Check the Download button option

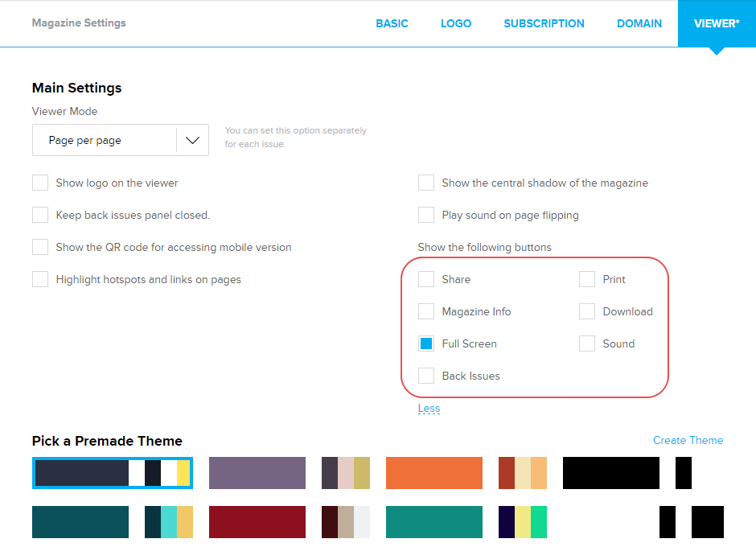pos(587,312)
